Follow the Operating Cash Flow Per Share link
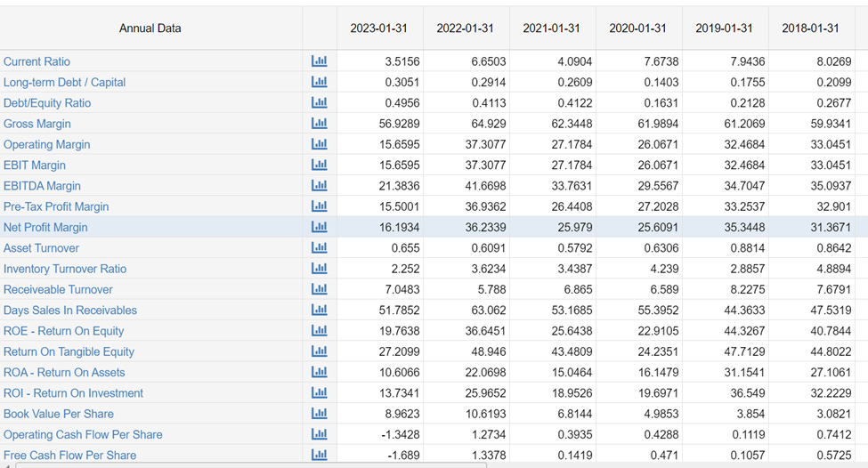 point(83,435)
